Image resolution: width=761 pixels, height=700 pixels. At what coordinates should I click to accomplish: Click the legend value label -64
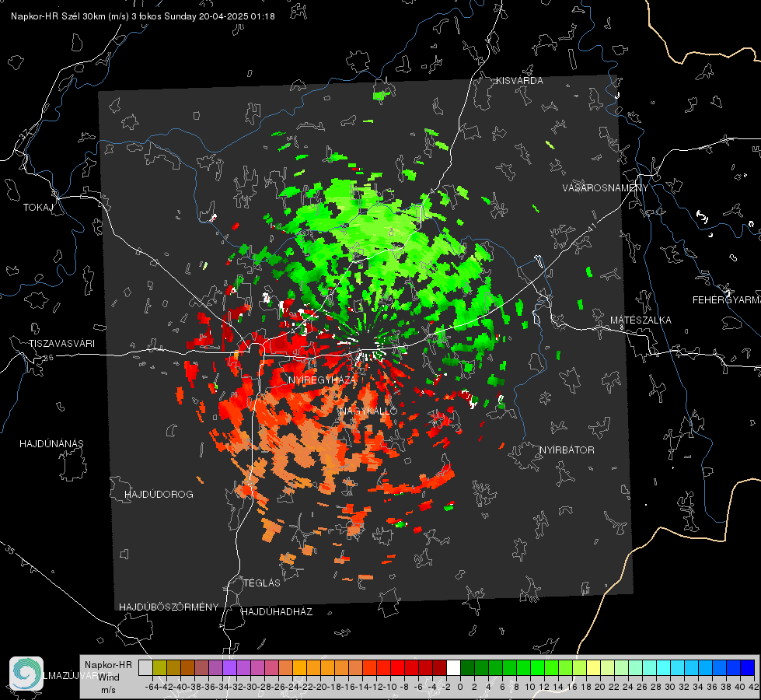click(152, 687)
